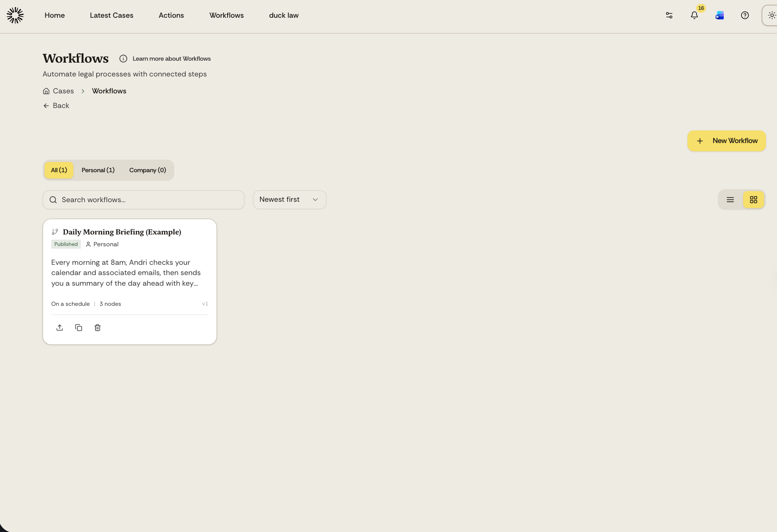Image resolution: width=777 pixels, height=532 pixels.
Task: Click the info icon beside Workflows title
Action: tap(123, 59)
